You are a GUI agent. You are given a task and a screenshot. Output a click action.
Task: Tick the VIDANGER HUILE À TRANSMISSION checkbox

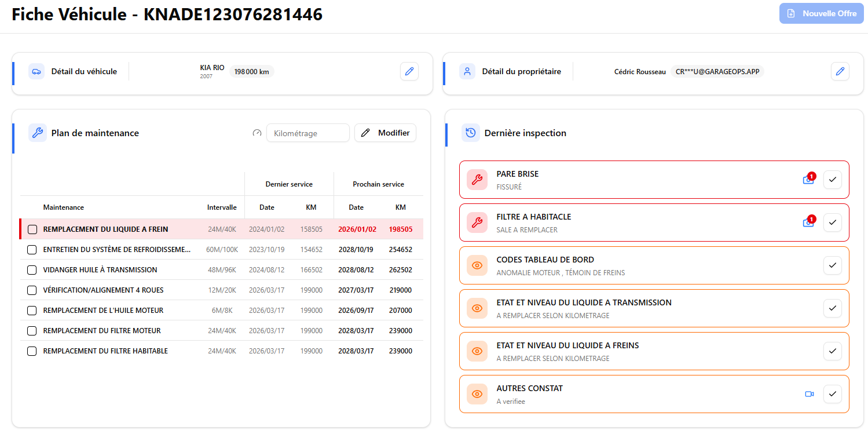point(32,270)
